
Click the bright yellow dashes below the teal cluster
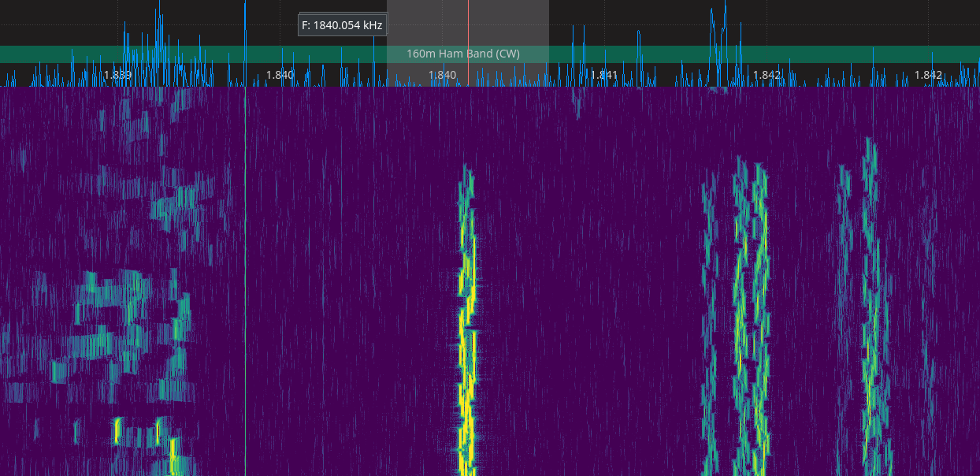(117, 431)
